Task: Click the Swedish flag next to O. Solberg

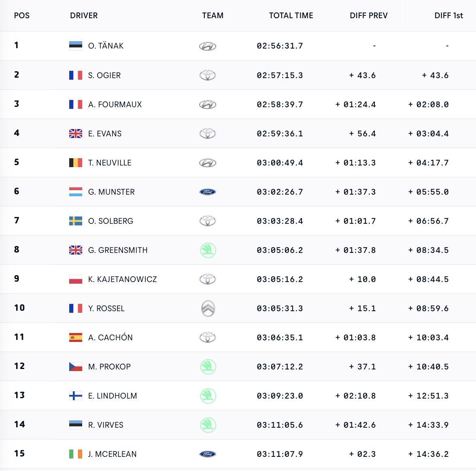Action: coord(76,221)
